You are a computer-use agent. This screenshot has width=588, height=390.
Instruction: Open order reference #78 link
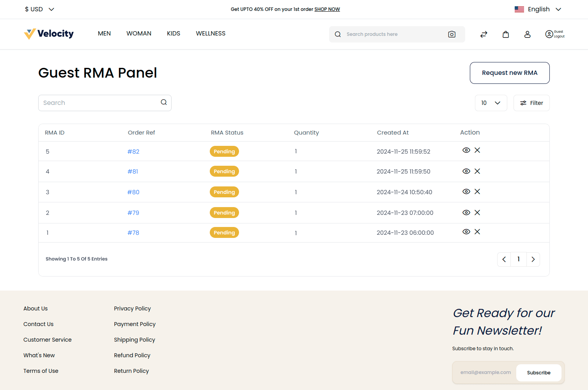[133, 233]
